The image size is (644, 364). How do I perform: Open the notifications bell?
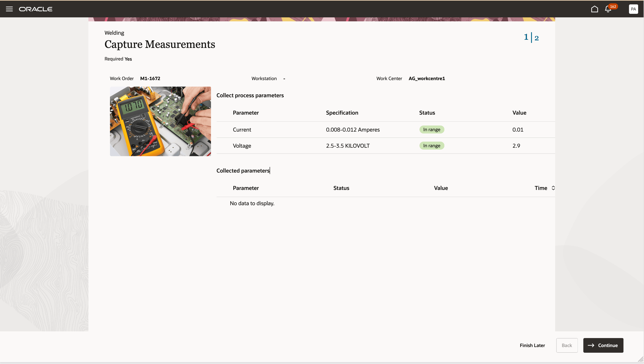(x=608, y=9)
